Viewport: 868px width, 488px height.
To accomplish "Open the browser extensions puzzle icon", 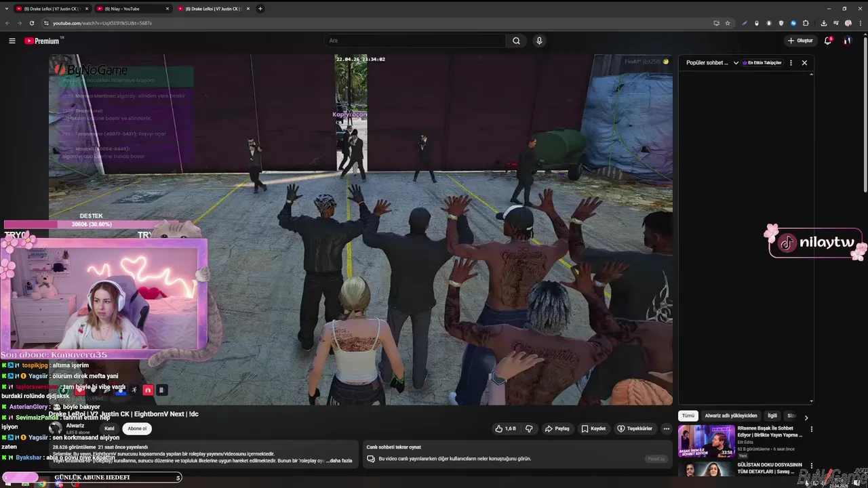I will coord(806,23).
